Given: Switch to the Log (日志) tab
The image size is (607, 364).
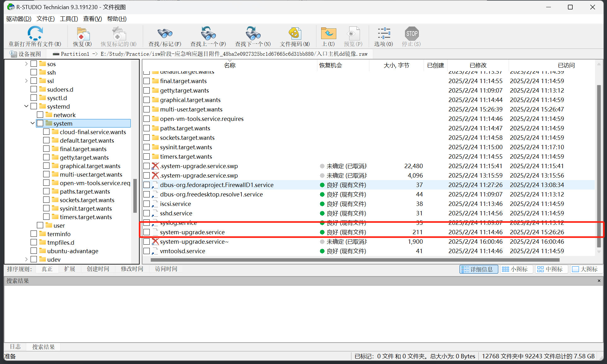Looking at the screenshot, I should 15,347.
